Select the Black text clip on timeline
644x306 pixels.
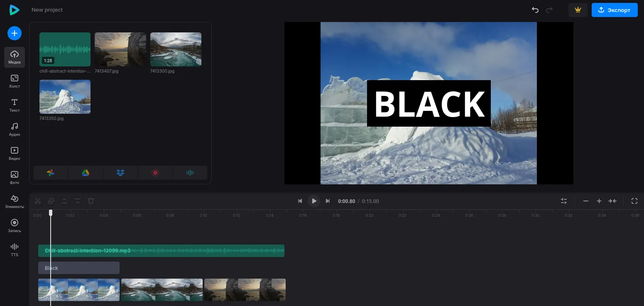coord(79,268)
